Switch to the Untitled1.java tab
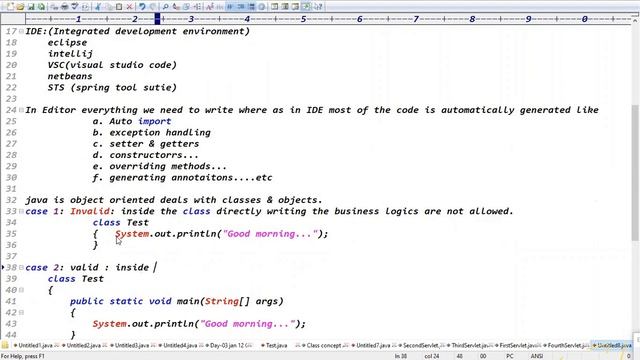 click(36, 345)
